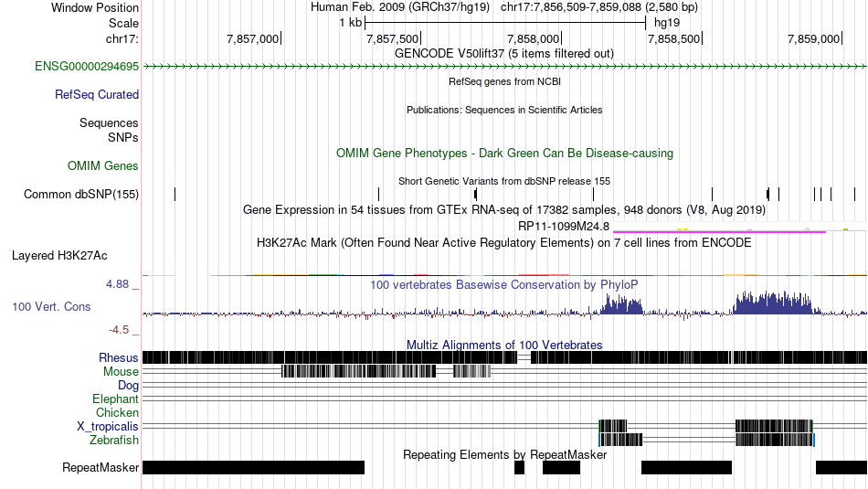Click the RepeatMasker track label
This screenshot has width=868, height=489.
click(x=101, y=467)
